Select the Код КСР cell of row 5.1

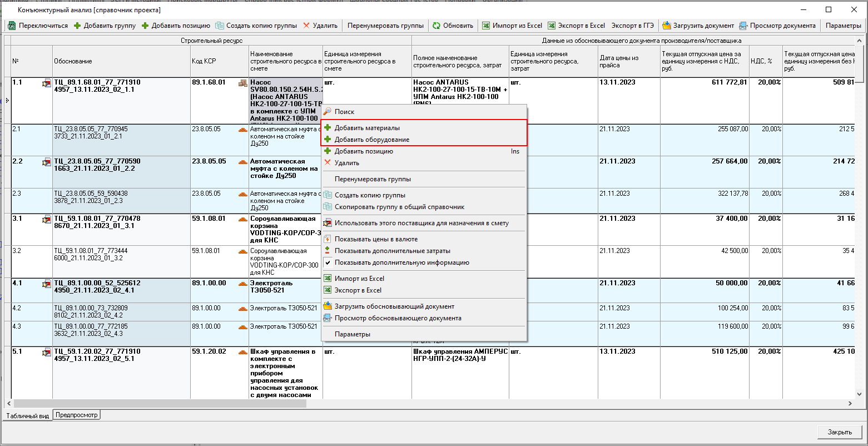tap(209, 352)
